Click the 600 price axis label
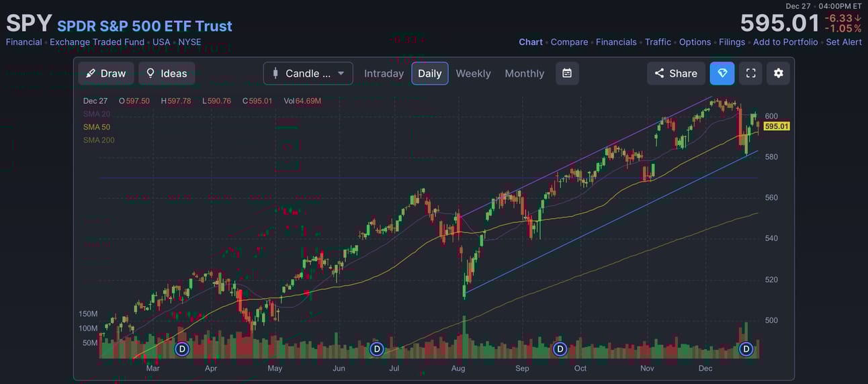The height and width of the screenshot is (384, 868). 771,116
